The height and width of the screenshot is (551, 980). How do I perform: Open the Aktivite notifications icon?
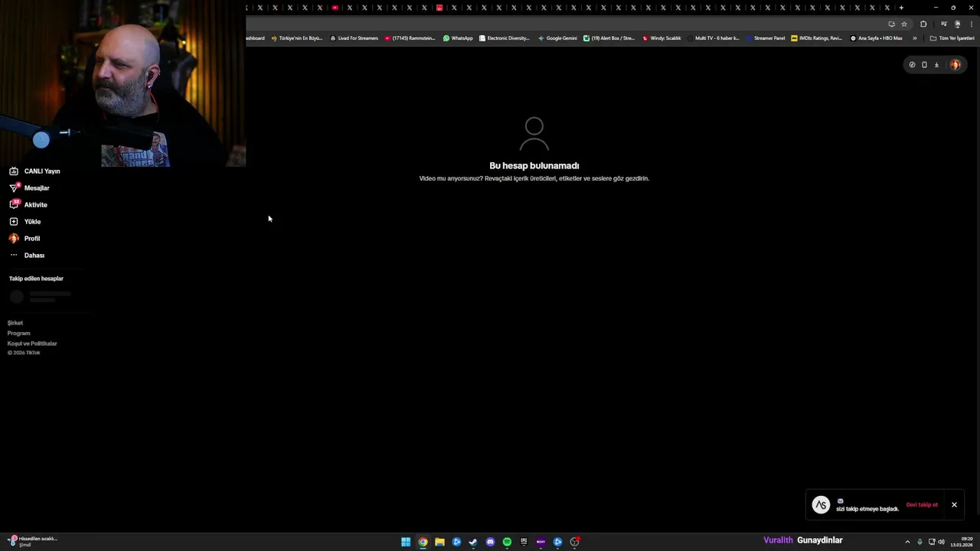point(14,204)
